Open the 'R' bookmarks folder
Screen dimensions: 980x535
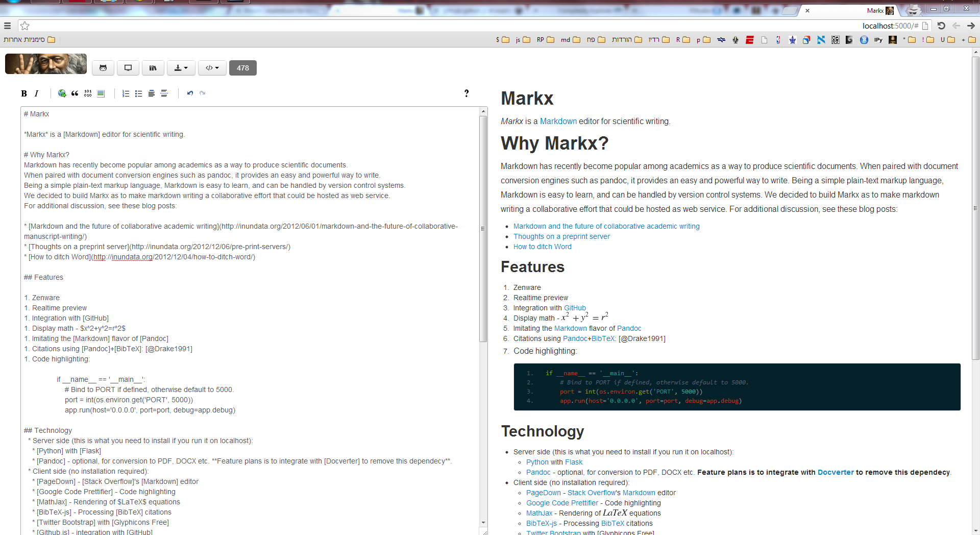click(x=683, y=40)
